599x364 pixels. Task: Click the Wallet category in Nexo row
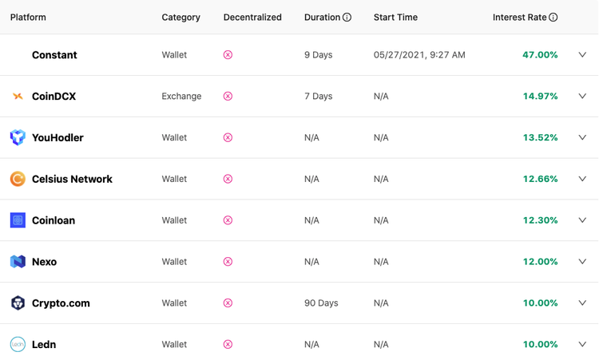click(174, 262)
